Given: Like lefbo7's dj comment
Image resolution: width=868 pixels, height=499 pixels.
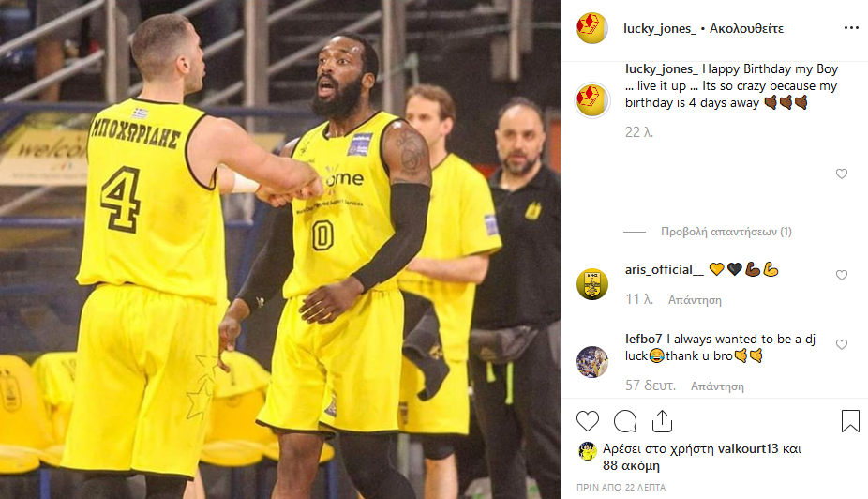Looking at the screenshot, I should point(842,344).
